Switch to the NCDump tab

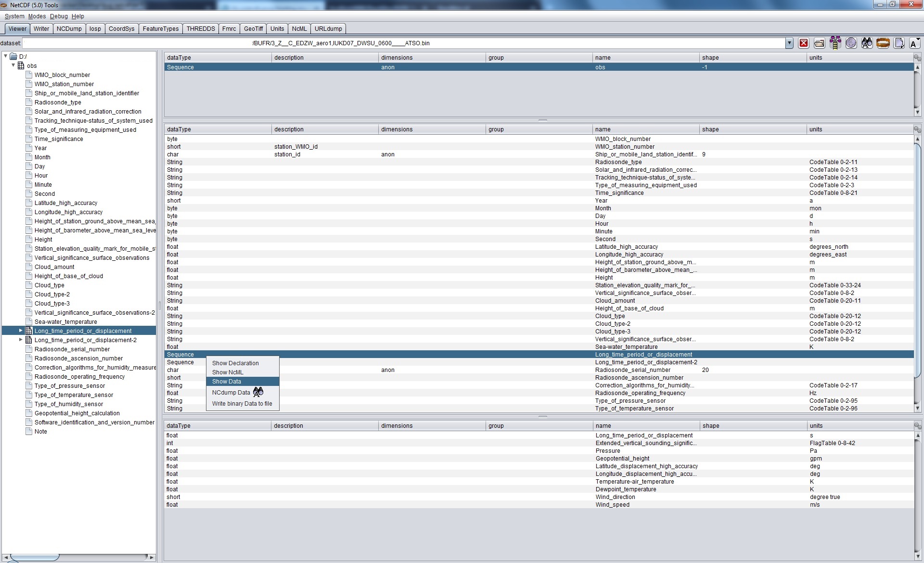[x=69, y=29]
